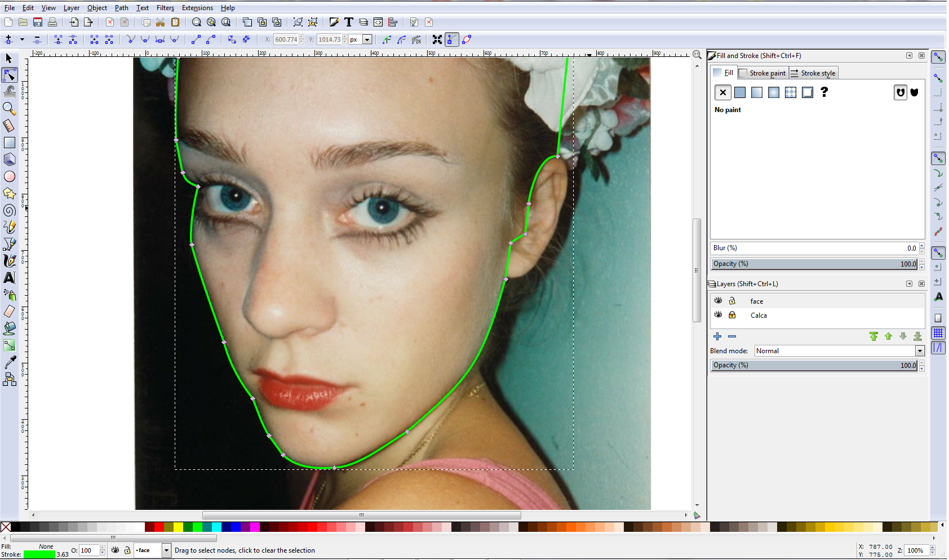Select the Eraser tool
The image size is (949, 560).
tap(10, 312)
